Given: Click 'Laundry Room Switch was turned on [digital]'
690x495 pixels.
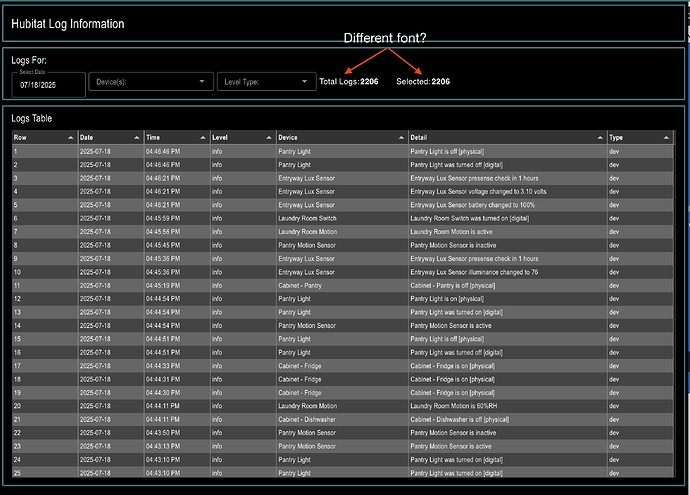Looking at the screenshot, I should [x=470, y=219].
